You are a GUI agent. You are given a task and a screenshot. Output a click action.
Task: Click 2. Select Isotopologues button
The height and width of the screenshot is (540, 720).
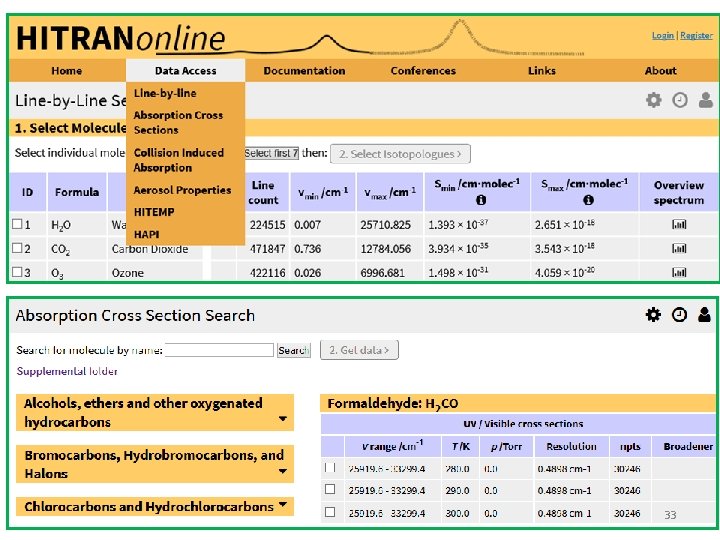tap(400, 154)
